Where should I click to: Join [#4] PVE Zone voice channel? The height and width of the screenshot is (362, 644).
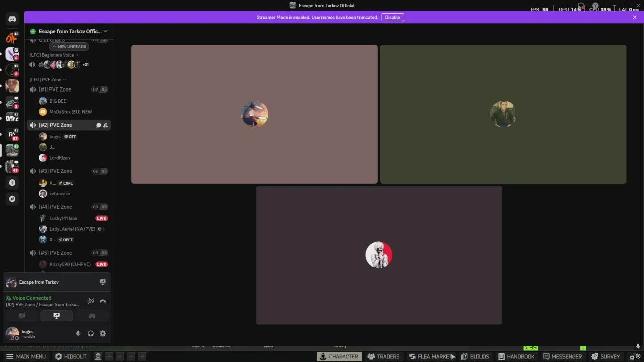68,207
